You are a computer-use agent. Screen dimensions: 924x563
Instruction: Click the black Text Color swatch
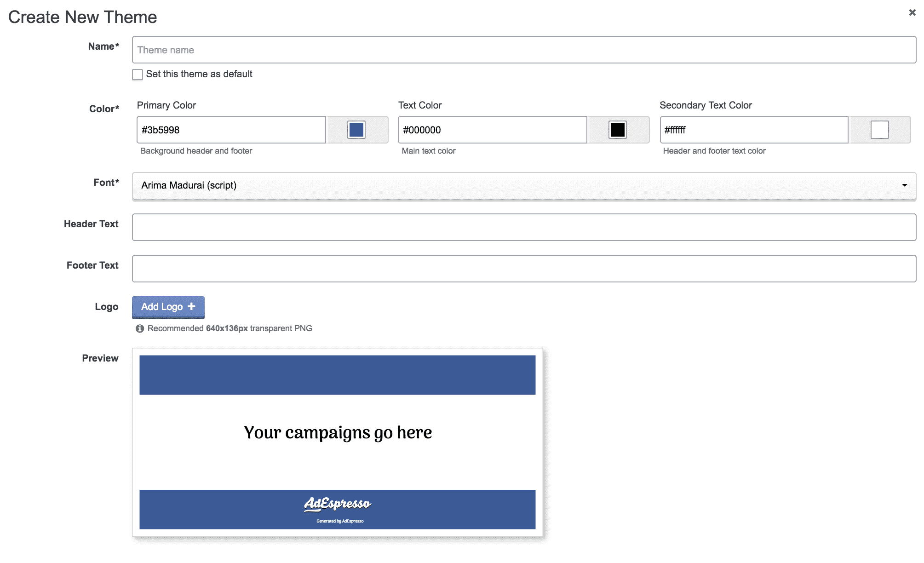(618, 130)
